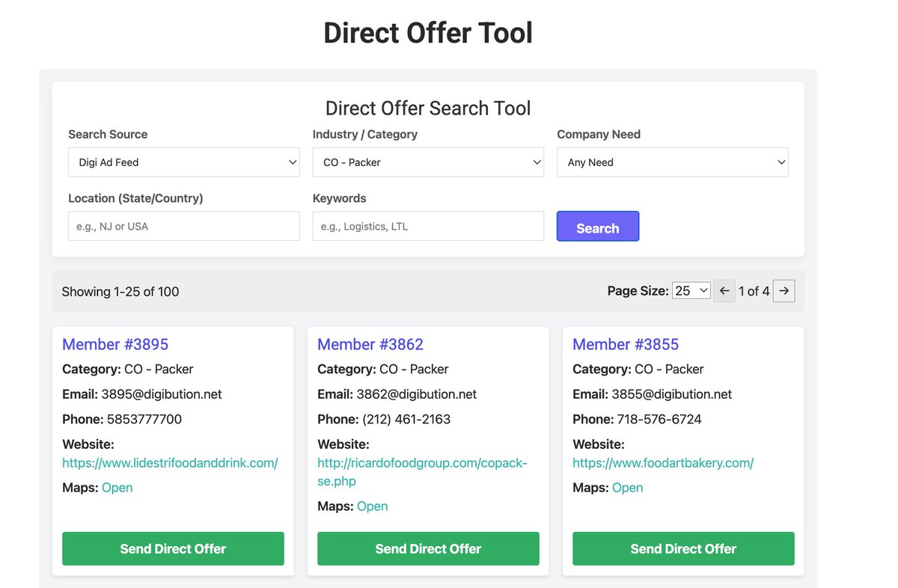
Task: Visit the ricardofoodgroup.com copack link
Action: click(x=422, y=472)
